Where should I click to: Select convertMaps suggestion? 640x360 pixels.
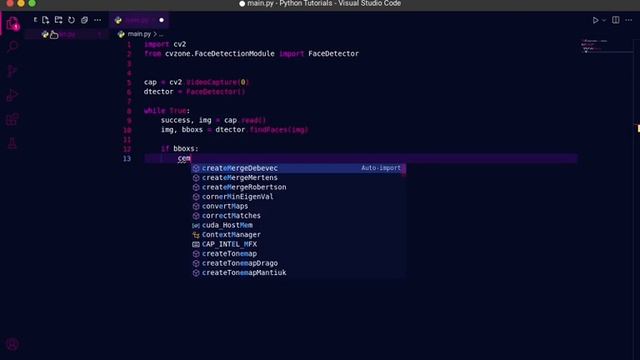[x=298, y=206]
